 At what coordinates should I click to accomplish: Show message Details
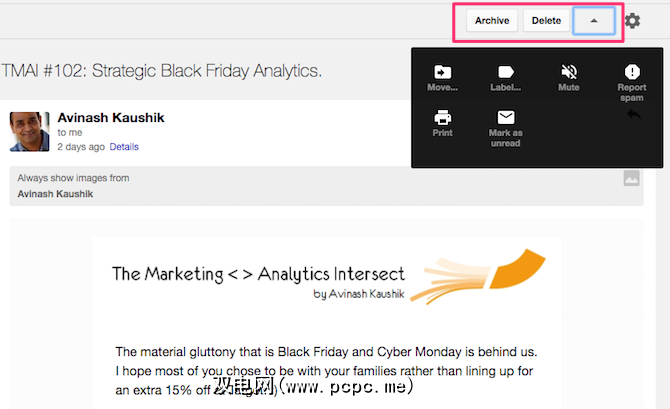tap(124, 146)
